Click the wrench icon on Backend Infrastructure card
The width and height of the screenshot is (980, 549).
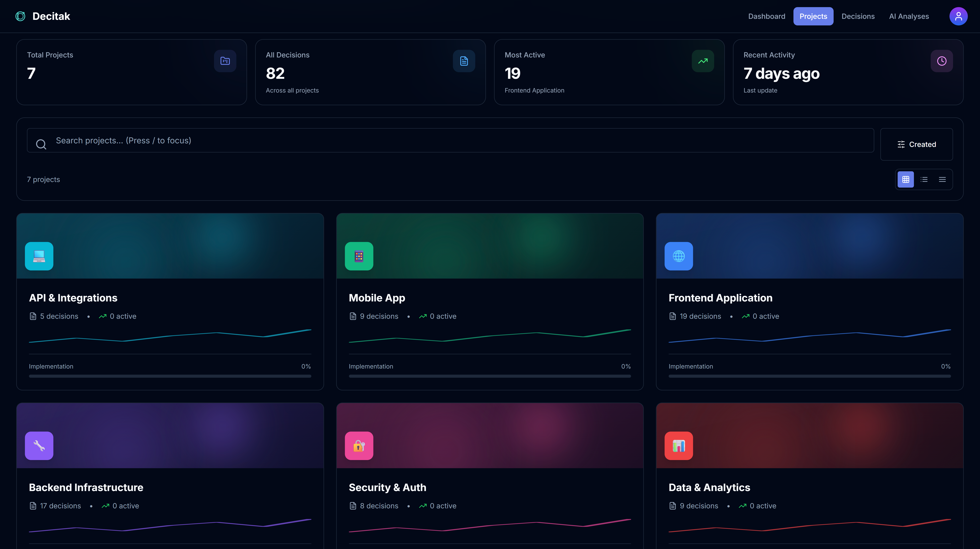pos(39,445)
